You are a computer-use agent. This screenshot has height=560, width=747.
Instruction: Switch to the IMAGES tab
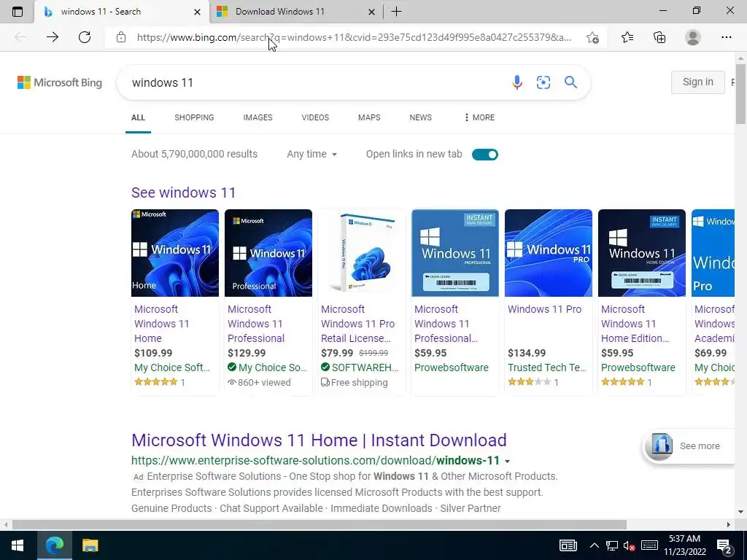point(258,117)
